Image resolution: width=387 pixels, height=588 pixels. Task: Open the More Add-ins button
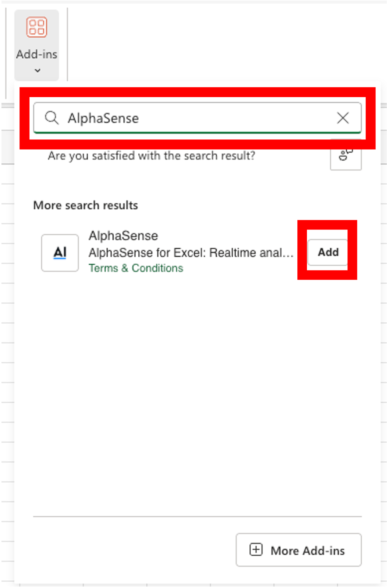point(299,550)
